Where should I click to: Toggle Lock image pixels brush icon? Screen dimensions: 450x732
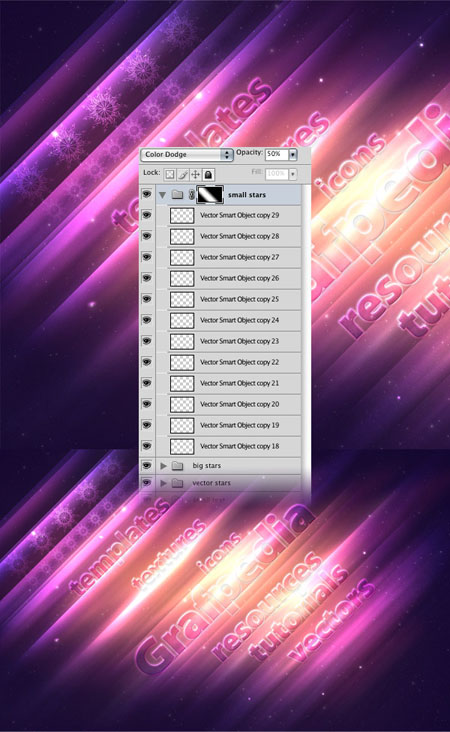[183, 174]
